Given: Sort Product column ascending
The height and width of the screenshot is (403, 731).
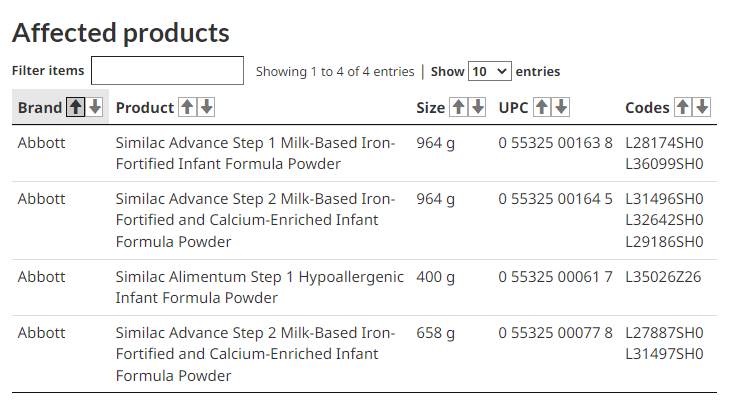Looking at the screenshot, I should (x=187, y=107).
